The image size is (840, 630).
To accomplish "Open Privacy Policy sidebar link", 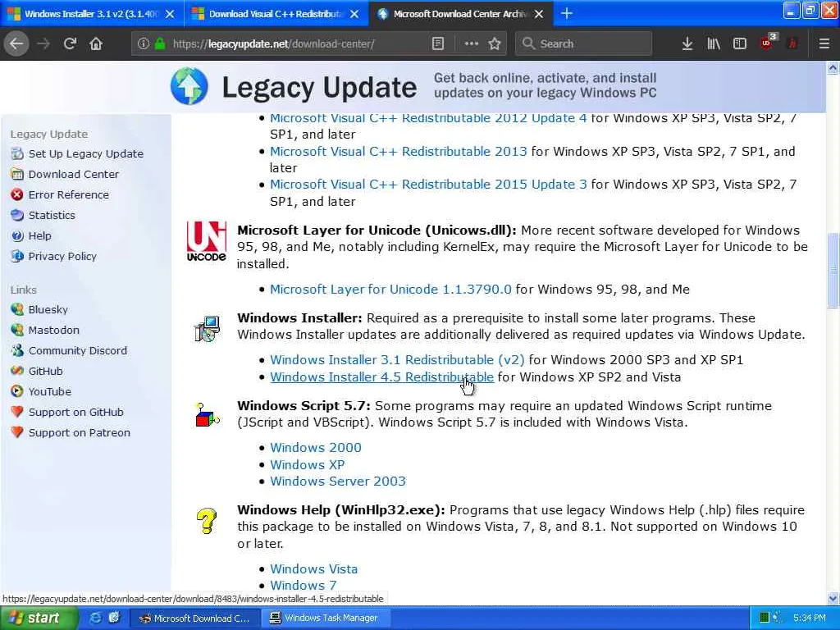I will 62,256.
